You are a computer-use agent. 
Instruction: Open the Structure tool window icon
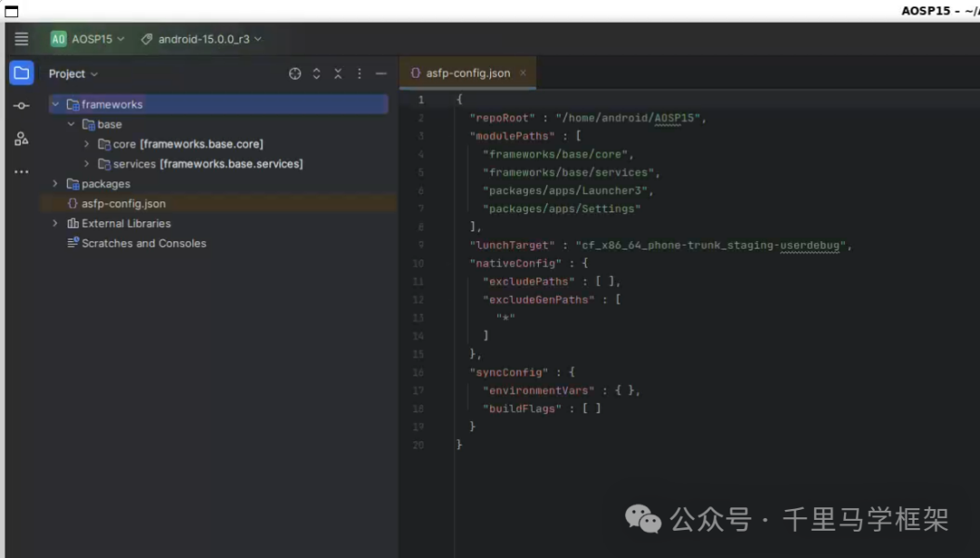point(21,139)
